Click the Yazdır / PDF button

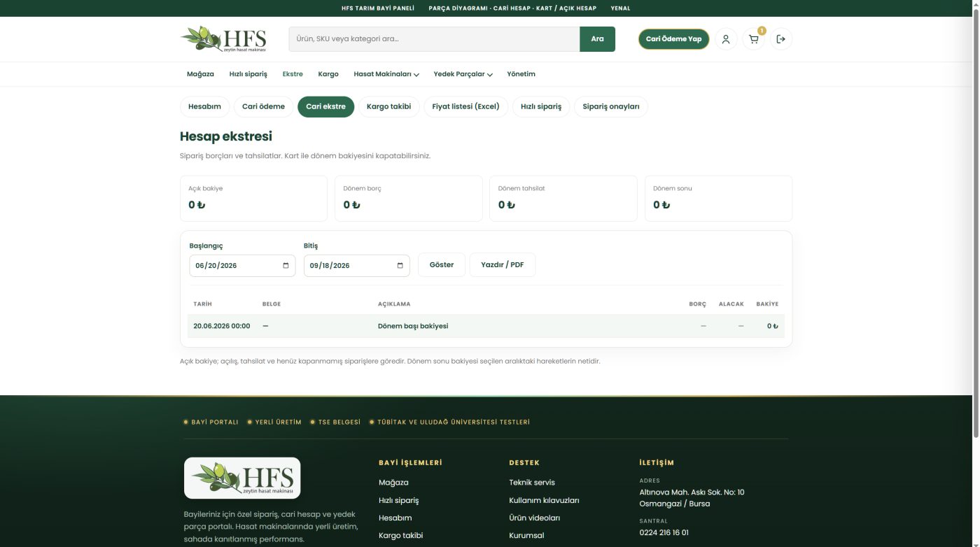tap(503, 265)
